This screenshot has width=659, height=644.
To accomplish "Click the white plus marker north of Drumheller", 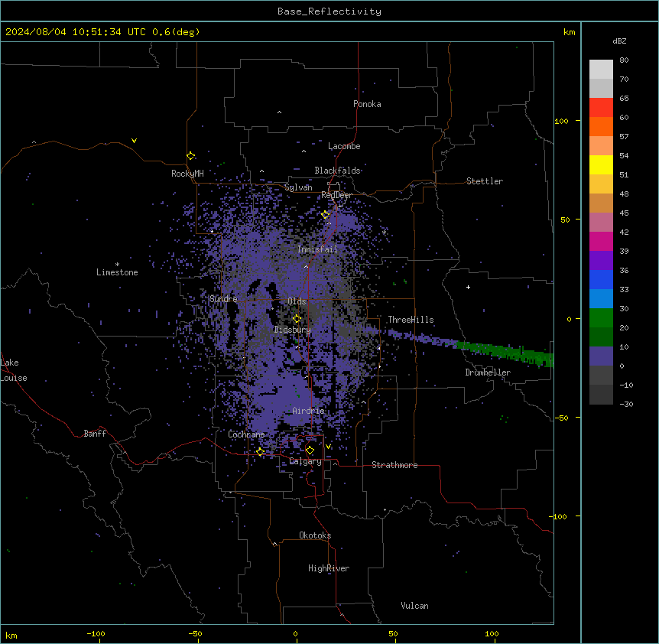I will [468, 287].
